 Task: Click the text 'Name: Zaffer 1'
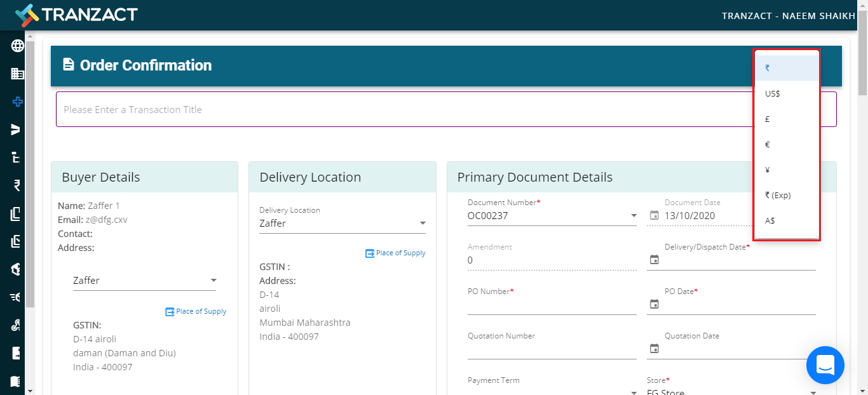[x=88, y=206]
